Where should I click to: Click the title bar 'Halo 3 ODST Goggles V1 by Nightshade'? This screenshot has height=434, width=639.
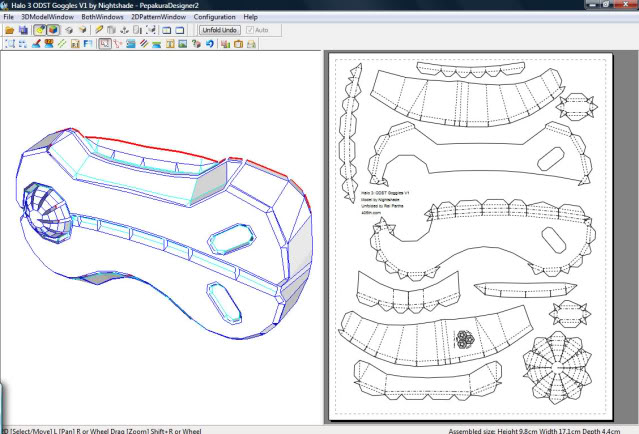(x=74, y=6)
